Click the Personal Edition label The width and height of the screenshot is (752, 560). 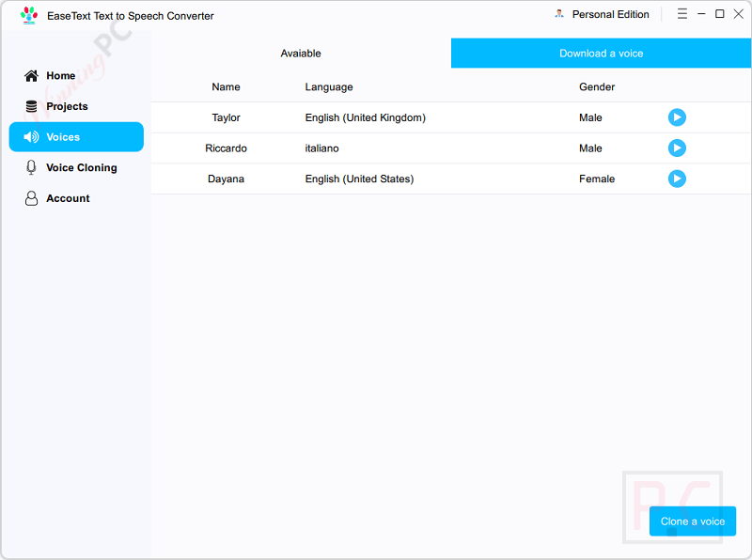click(610, 14)
